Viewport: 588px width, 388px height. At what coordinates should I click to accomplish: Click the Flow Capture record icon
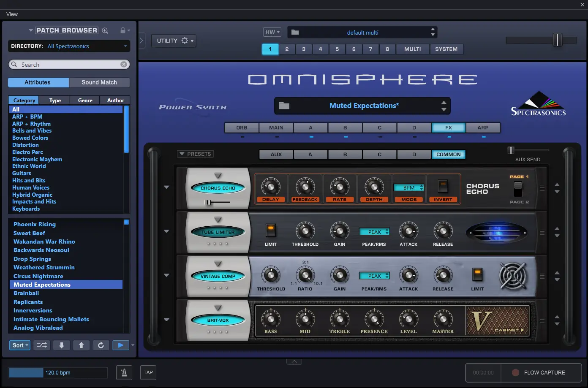click(515, 372)
